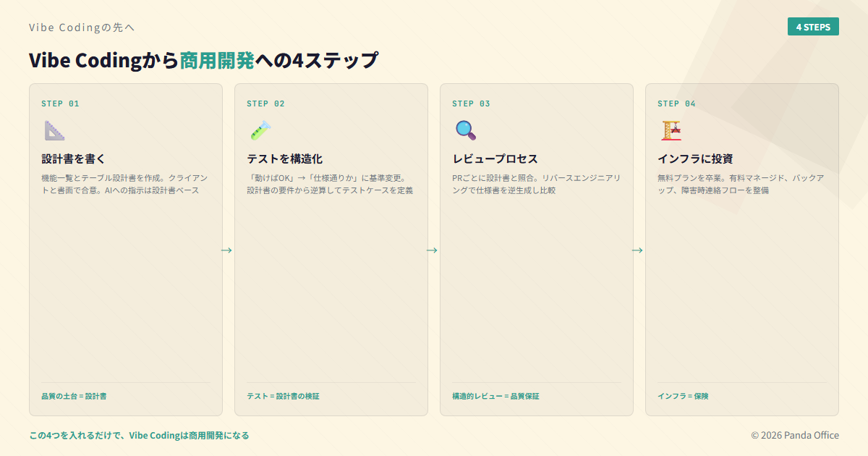Click the インフラ = 保険 footer text
The width and height of the screenshot is (868, 456).
point(683,396)
